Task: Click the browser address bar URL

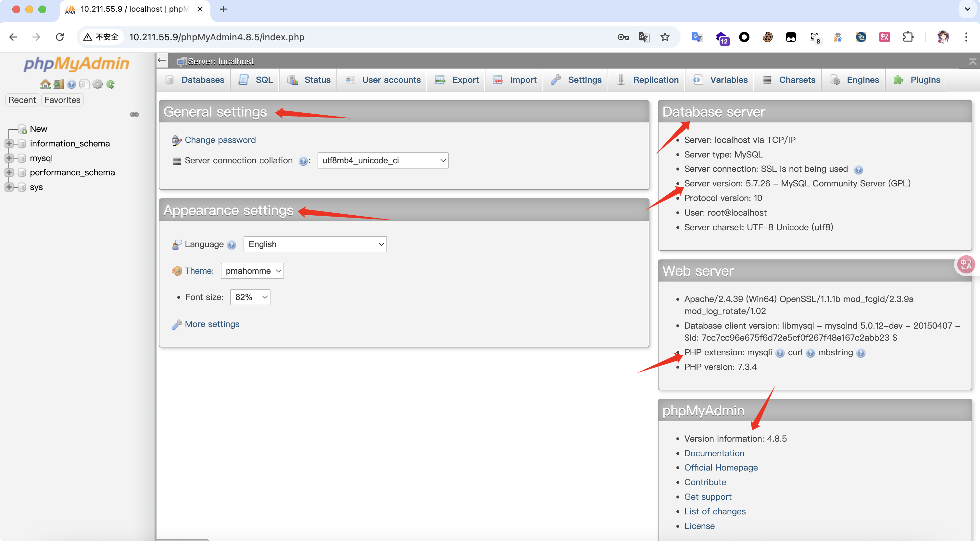Action: click(217, 37)
